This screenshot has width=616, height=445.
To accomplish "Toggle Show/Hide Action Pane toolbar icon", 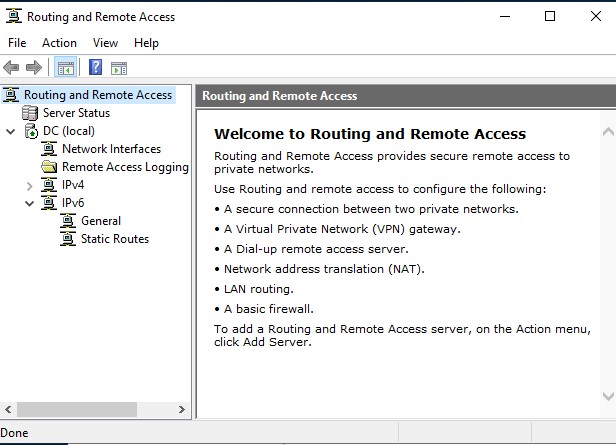I will 119,68.
